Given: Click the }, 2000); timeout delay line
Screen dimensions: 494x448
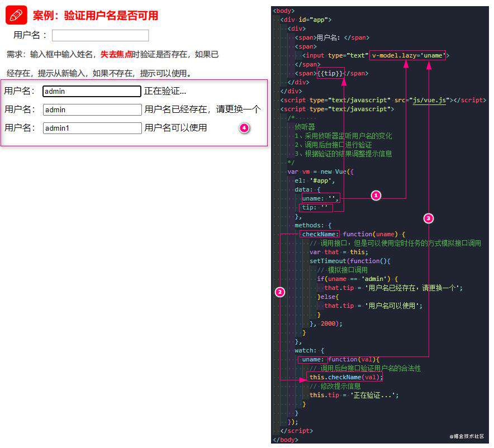Looking at the screenshot, I should (326, 323).
